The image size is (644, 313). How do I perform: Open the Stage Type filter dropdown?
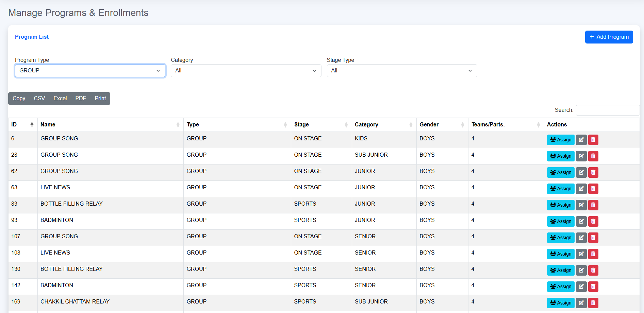coord(401,71)
